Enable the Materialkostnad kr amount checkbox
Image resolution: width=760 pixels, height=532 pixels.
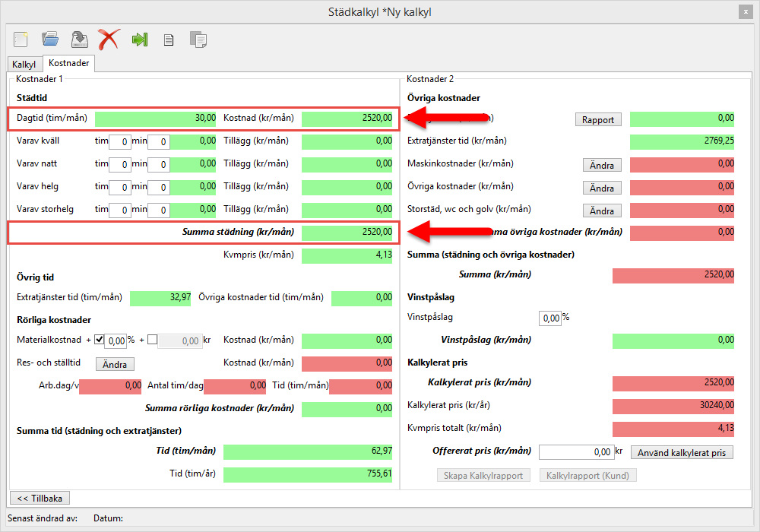(x=152, y=340)
